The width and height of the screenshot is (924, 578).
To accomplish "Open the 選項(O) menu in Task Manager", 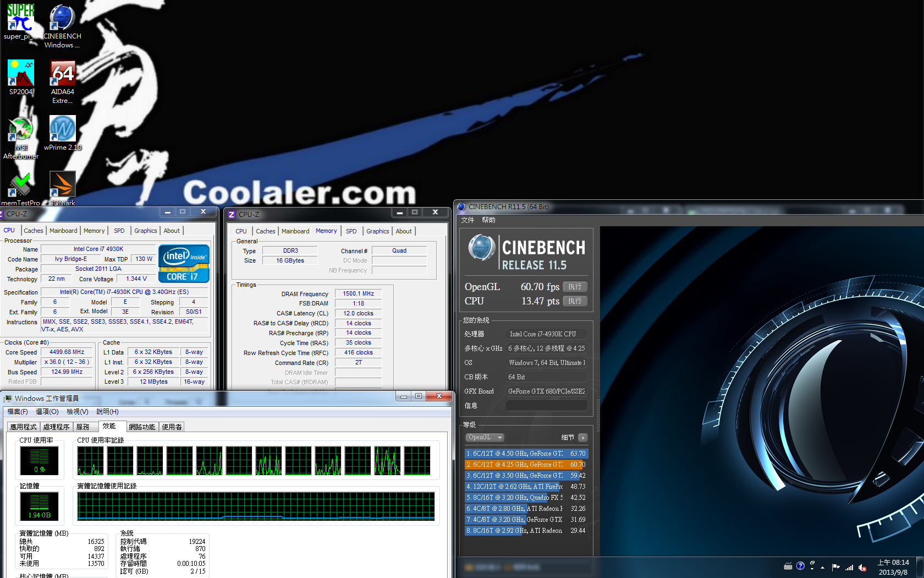I will 47,412.
